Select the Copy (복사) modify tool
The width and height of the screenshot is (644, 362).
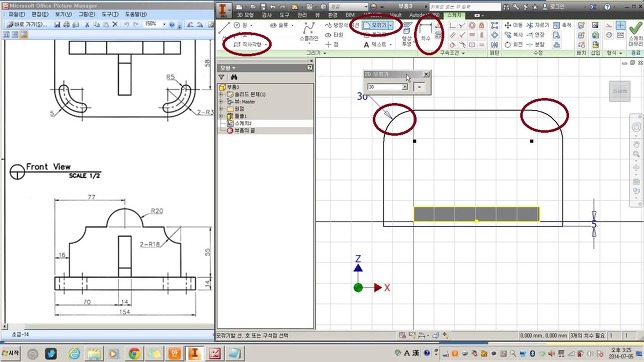click(x=514, y=35)
